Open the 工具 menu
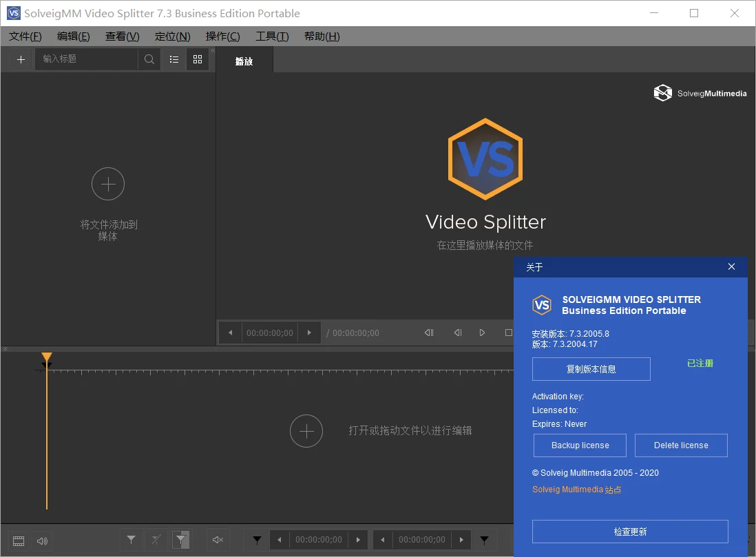Viewport: 756px width, 557px height. tap(271, 36)
